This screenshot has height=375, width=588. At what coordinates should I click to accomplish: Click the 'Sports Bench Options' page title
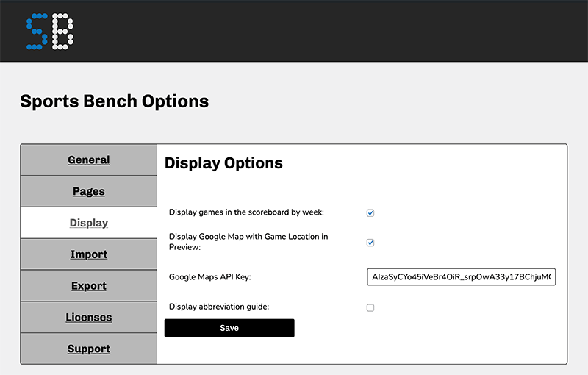[115, 101]
